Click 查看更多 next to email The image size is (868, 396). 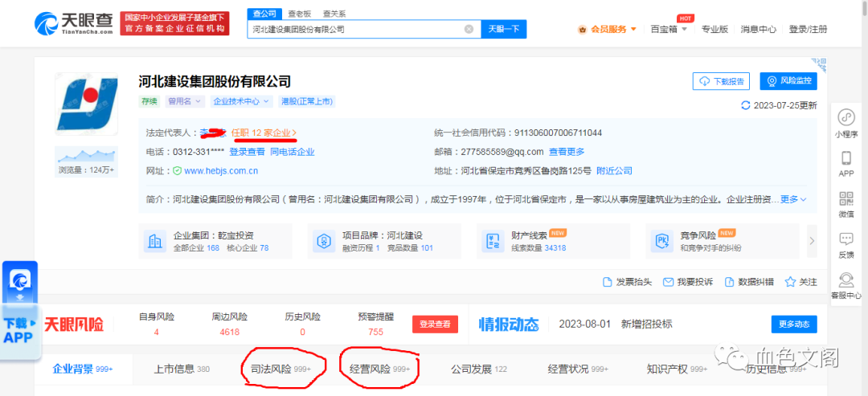(567, 152)
